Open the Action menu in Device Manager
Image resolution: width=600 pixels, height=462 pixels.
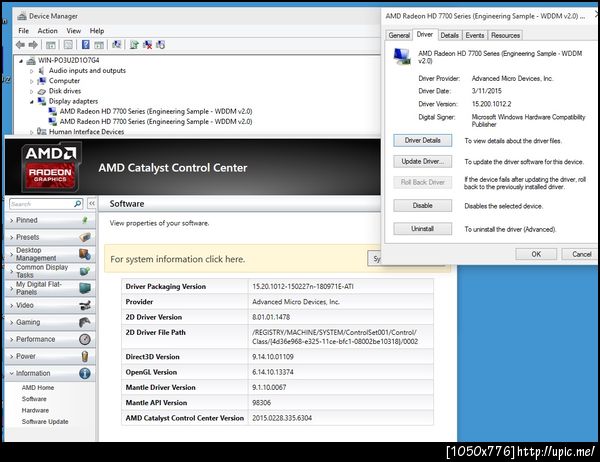47,31
